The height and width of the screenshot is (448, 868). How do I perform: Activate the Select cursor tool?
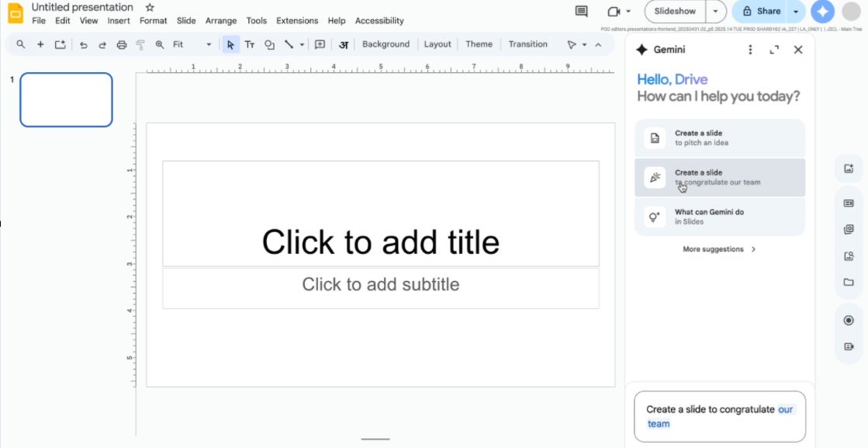[x=230, y=45]
